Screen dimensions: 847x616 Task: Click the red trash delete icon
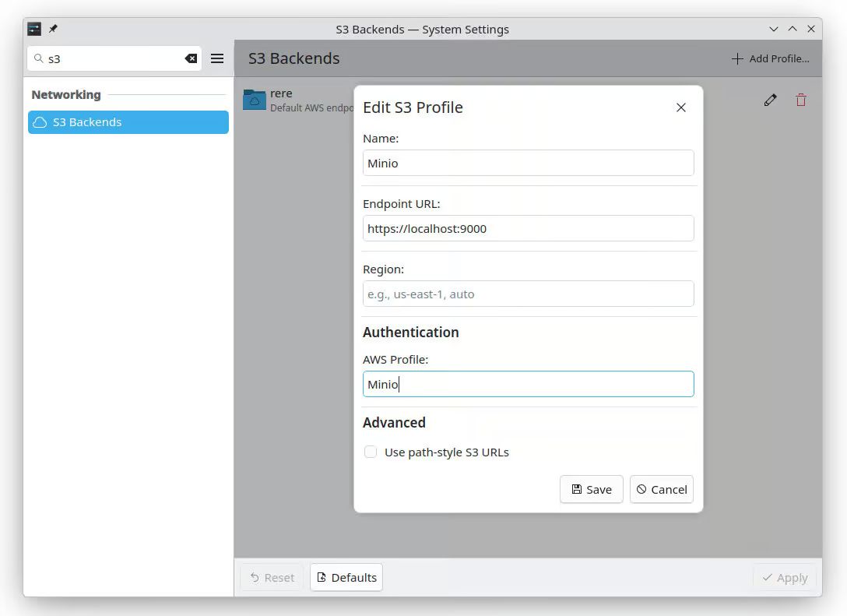click(x=800, y=100)
